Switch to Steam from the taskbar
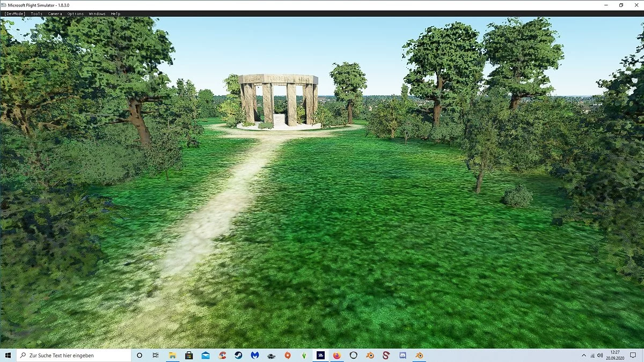Image resolution: width=644 pixels, height=362 pixels. point(238,355)
